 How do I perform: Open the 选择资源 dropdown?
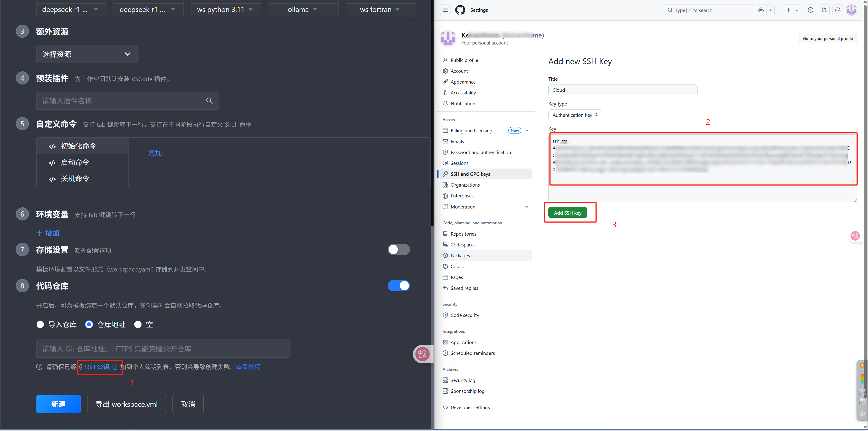(x=87, y=54)
